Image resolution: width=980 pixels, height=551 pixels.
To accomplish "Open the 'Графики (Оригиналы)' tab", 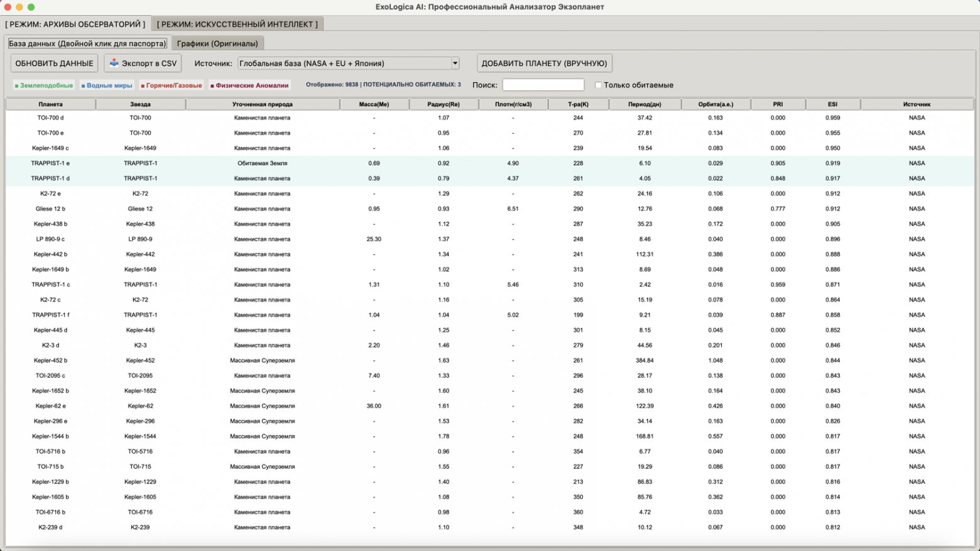I will point(217,43).
